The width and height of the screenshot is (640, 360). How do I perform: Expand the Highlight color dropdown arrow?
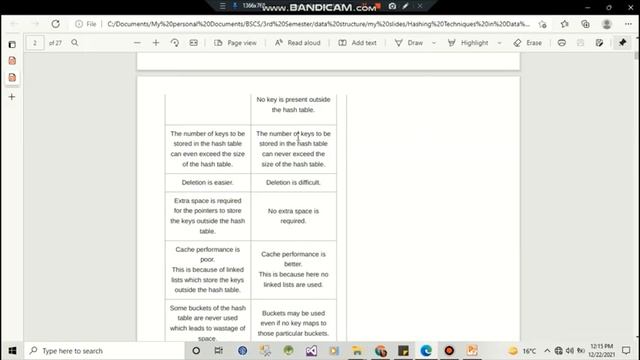[x=499, y=43]
